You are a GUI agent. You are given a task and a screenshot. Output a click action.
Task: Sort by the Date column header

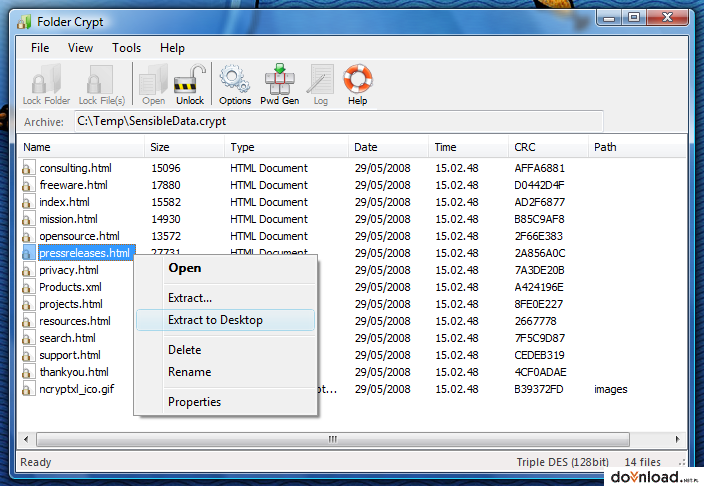[x=388, y=147]
